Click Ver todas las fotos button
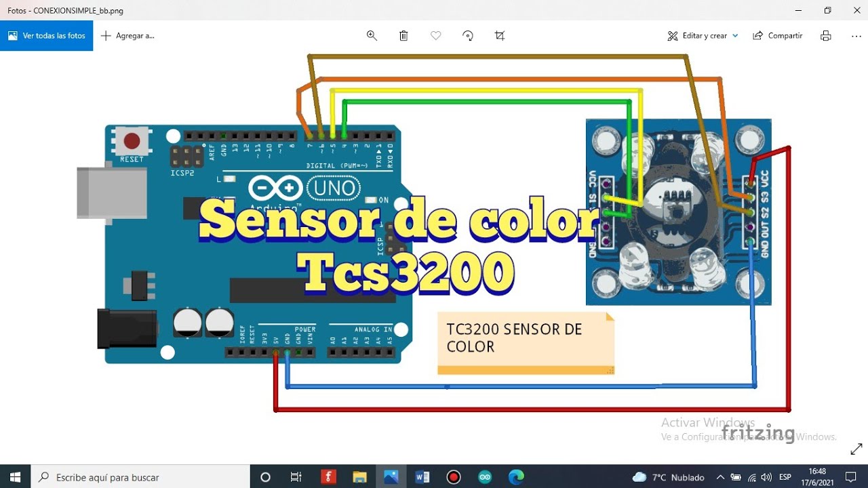Image resolution: width=868 pixels, height=488 pixels. point(46,36)
